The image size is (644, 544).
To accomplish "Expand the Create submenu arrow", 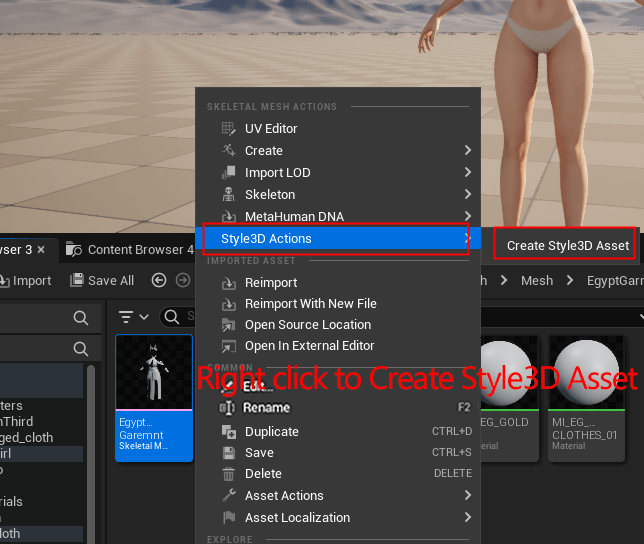I will 467,150.
